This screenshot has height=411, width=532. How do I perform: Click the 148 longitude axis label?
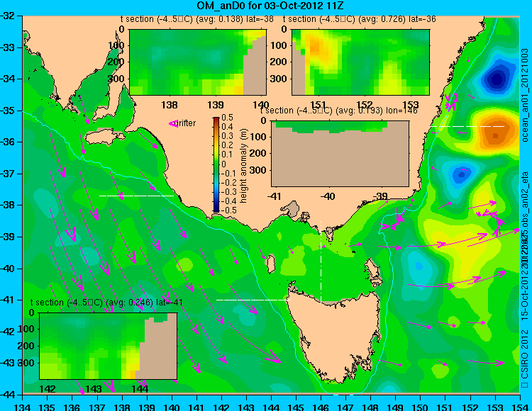click(370, 407)
